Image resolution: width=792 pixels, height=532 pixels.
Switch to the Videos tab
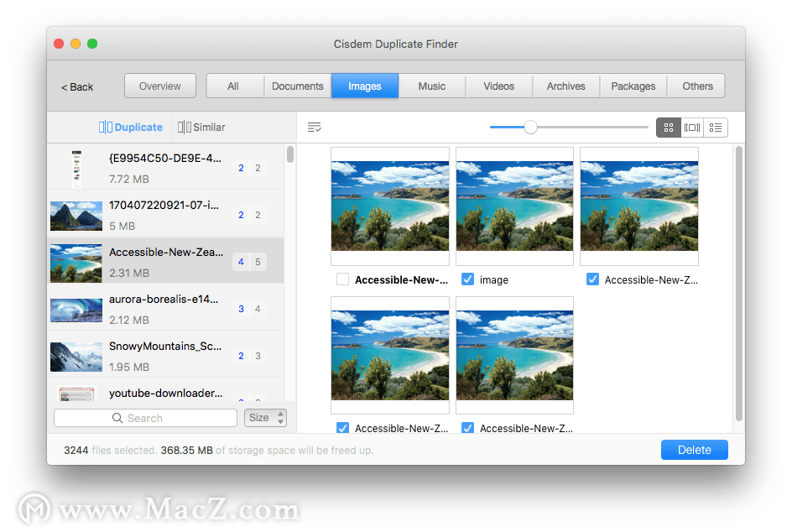pos(499,86)
